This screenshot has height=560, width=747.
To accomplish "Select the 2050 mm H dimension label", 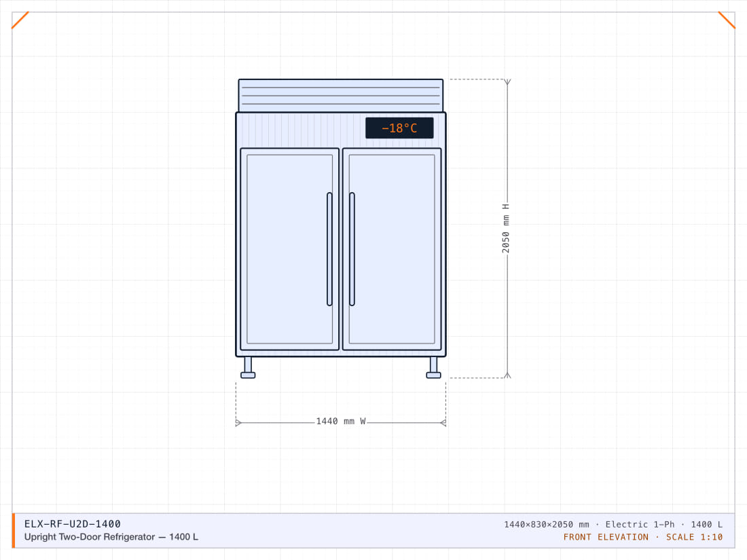I will click(505, 228).
